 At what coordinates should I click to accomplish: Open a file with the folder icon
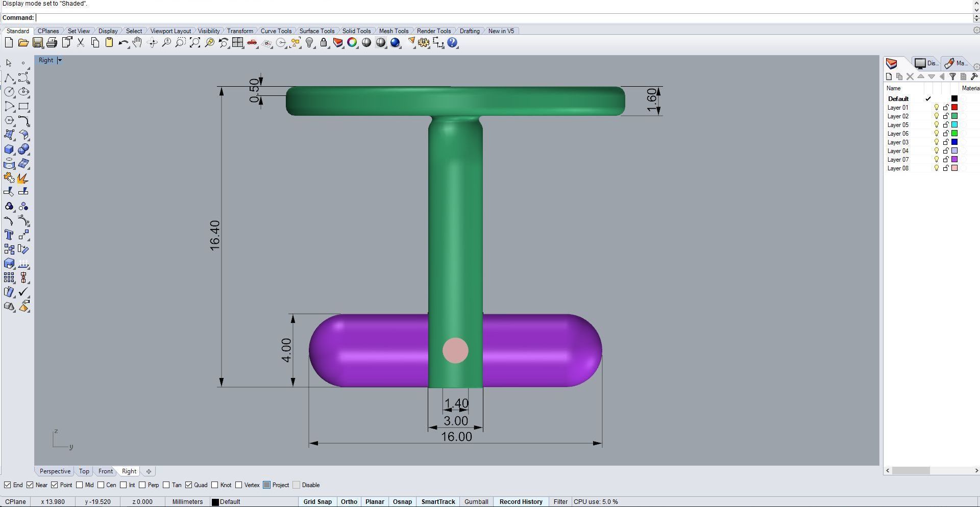23,43
